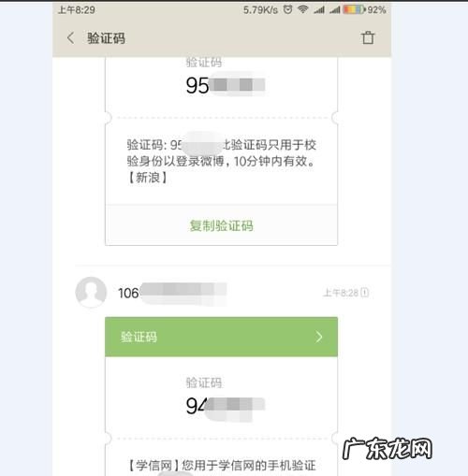Tap the green 验证码 banner label
The width and height of the screenshot is (468, 476).
click(139, 337)
